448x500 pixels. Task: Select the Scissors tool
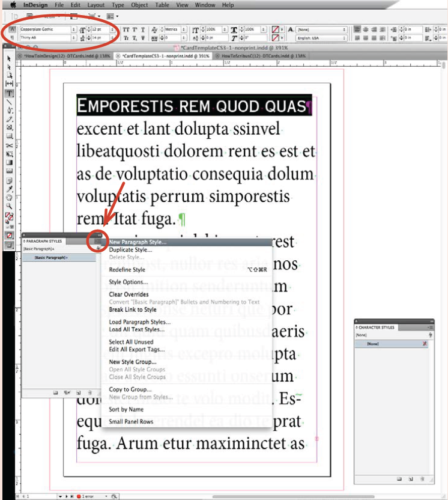click(10, 145)
